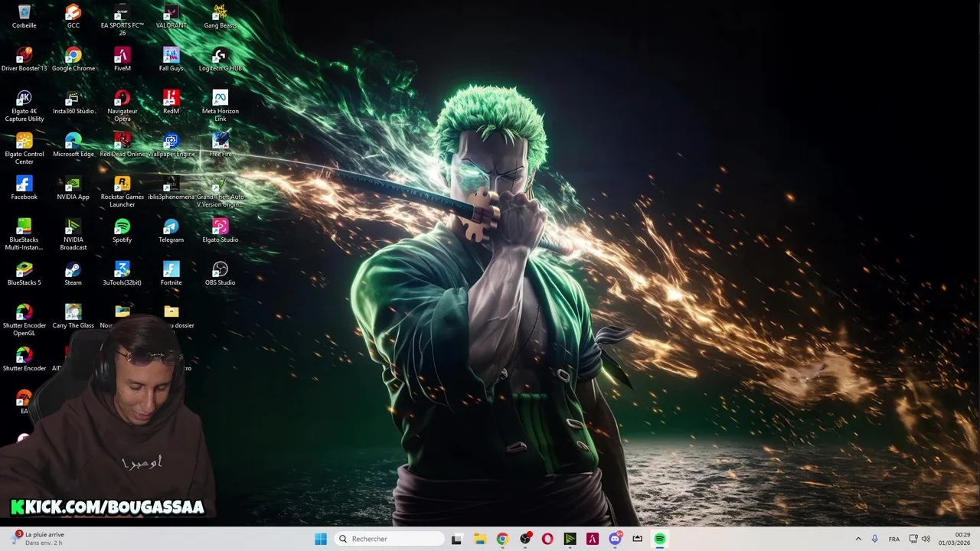Launch NVIDIA App shortcut

[73, 188]
